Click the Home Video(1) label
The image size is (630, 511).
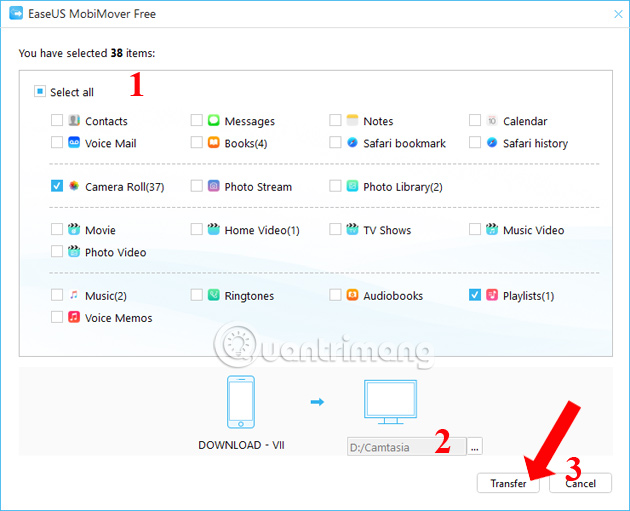(x=262, y=230)
